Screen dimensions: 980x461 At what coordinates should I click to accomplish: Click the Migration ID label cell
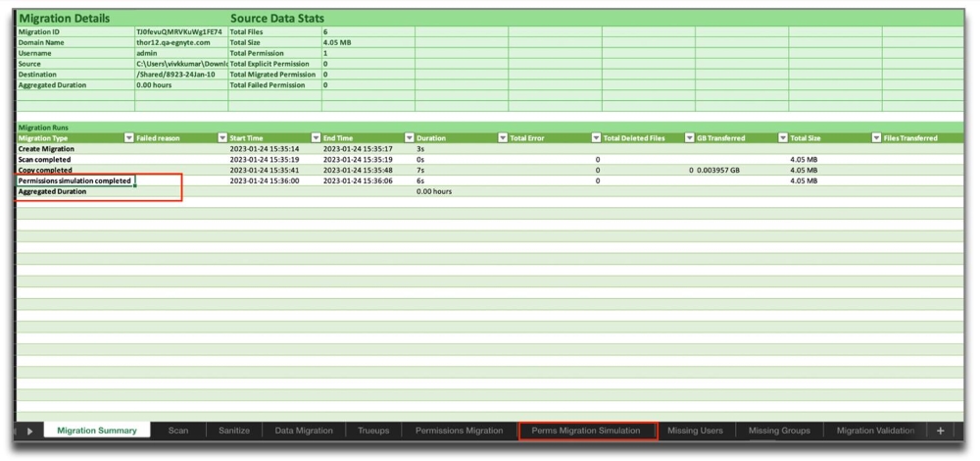coord(75,32)
